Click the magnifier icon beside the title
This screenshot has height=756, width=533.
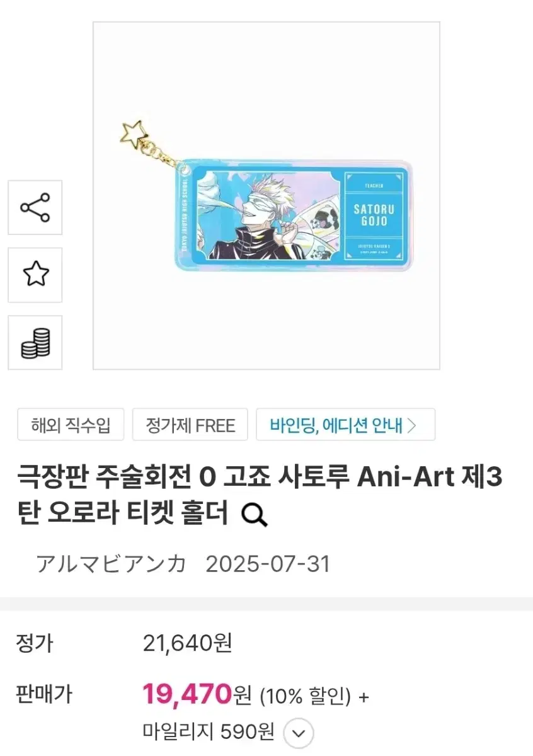tap(255, 515)
